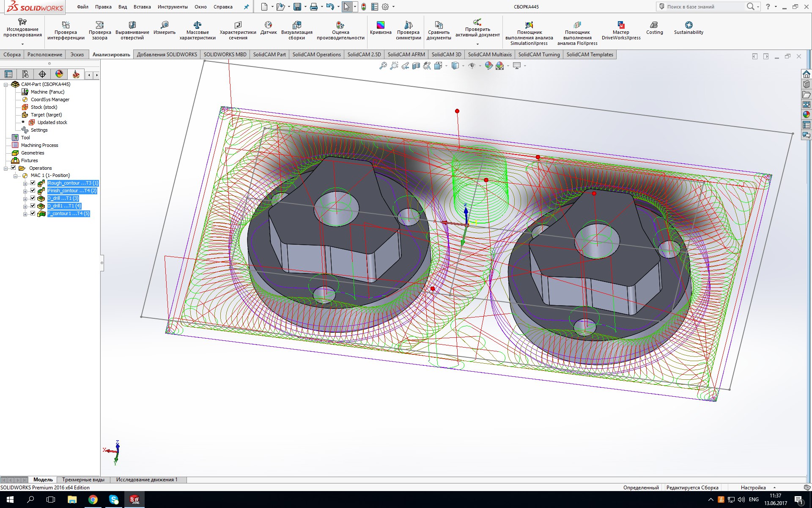Click the knowledge base search field
This screenshot has width=812, height=508.
(704, 7)
